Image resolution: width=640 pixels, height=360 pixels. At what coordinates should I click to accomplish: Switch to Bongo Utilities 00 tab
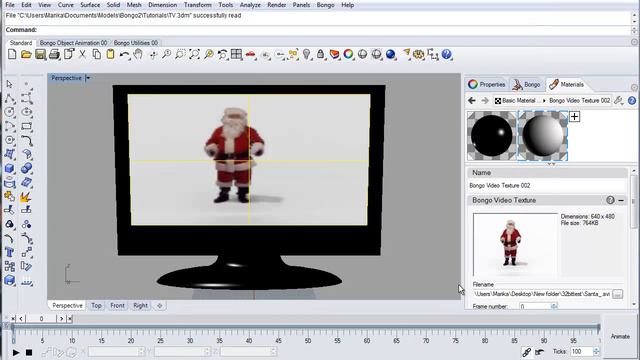click(x=136, y=42)
